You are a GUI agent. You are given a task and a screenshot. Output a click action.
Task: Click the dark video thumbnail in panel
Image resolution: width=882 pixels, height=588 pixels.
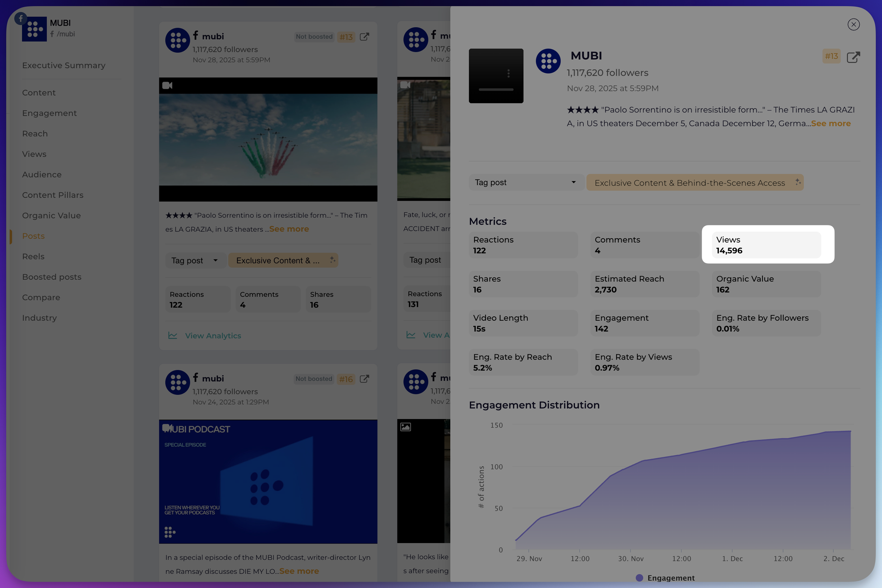coord(496,76)
